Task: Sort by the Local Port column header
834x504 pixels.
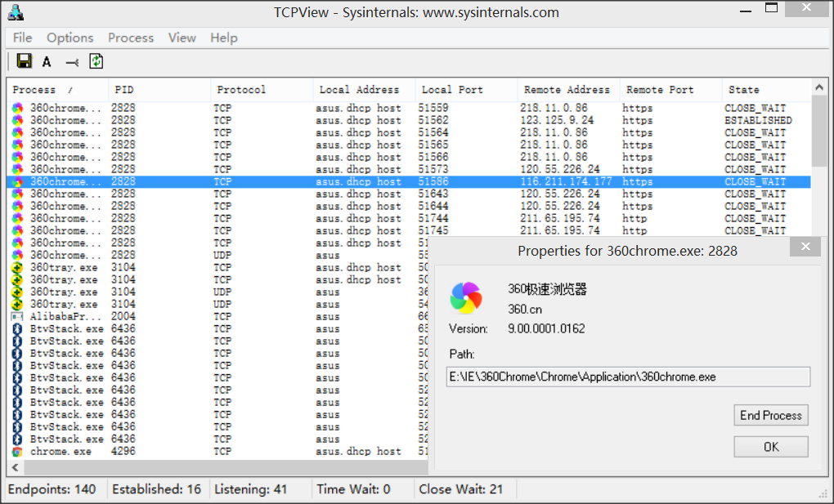Action: point(466,89)
